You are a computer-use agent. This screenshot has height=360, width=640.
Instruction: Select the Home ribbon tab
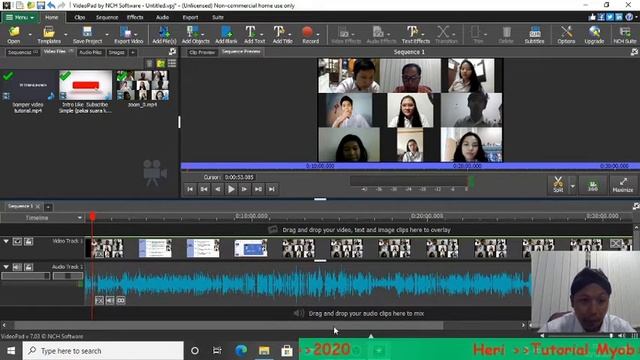tap(51, 17)
